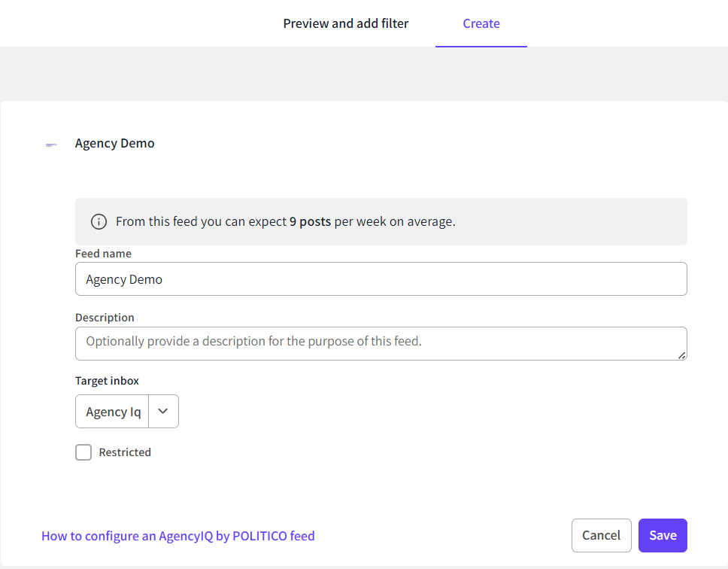The image size is (728, 569).
Task: Select the Create tab
Action: pyautogui.click(x=481, y=23)
